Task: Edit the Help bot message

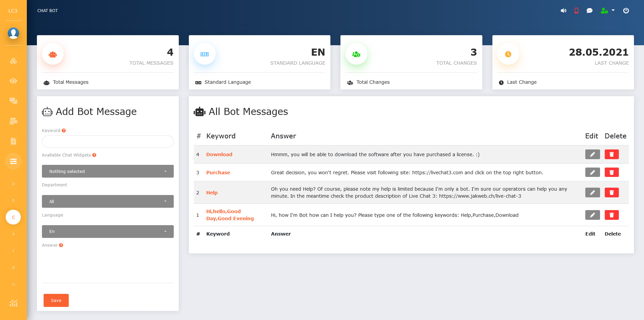Action: click(592, 193)
